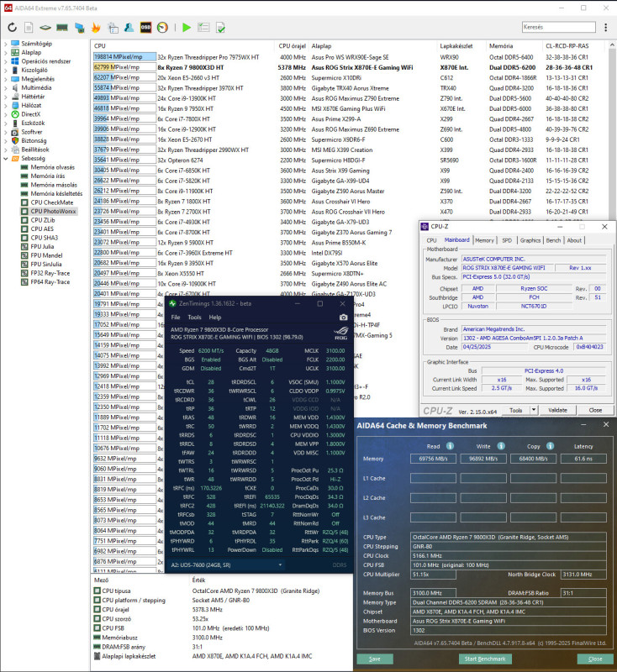The height and width of the screenshot is (672, 617).
Task: Open Help menu in ZenTimings
Action: (215, 318)
